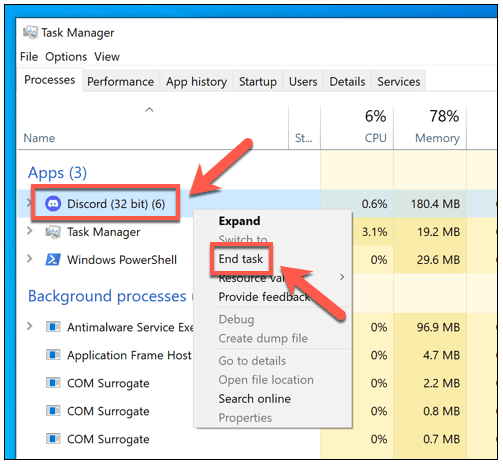Click the 19.2 MB memory value
This screenshot has width=503, height=464.
point(438,232)
